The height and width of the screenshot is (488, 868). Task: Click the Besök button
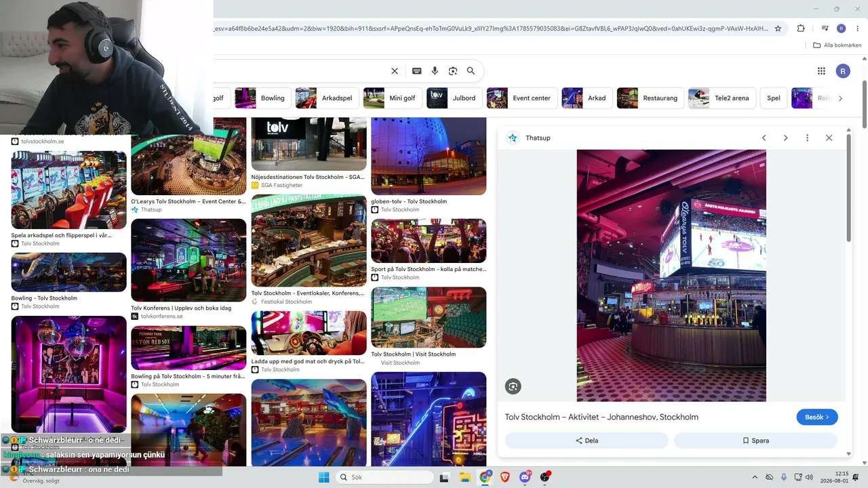pyautogui.click(x=817, y=417)
